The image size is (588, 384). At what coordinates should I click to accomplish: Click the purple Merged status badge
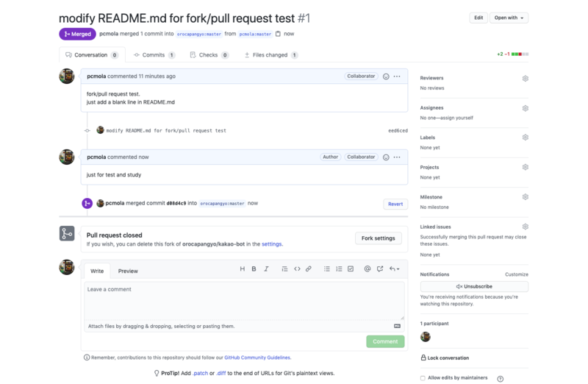click(77, 34)
